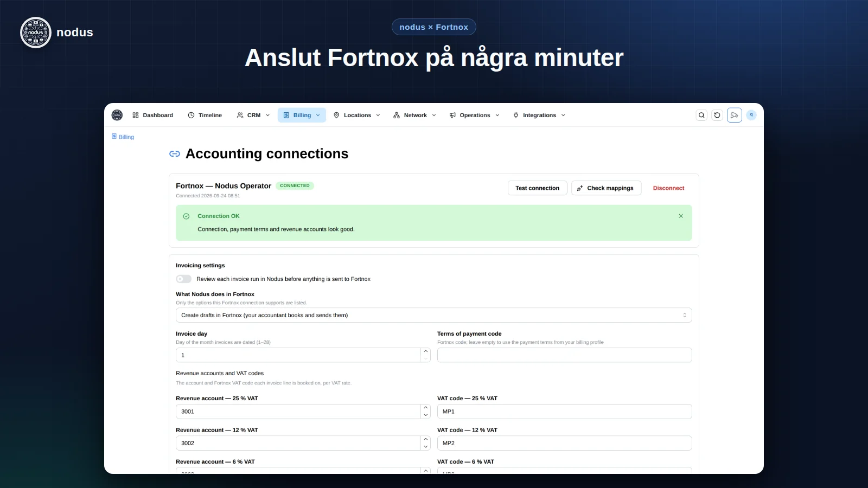This screenshot has width=868, height=488.
Task: Increase Revenue account 25 % VAT value
Action: coord(426,408)
